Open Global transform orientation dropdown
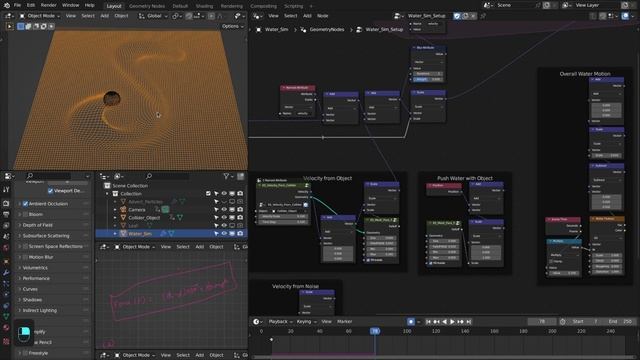Image resolution: width=640 pixels, height=360 pixels. pyautogui.click(x=153, y=16)
